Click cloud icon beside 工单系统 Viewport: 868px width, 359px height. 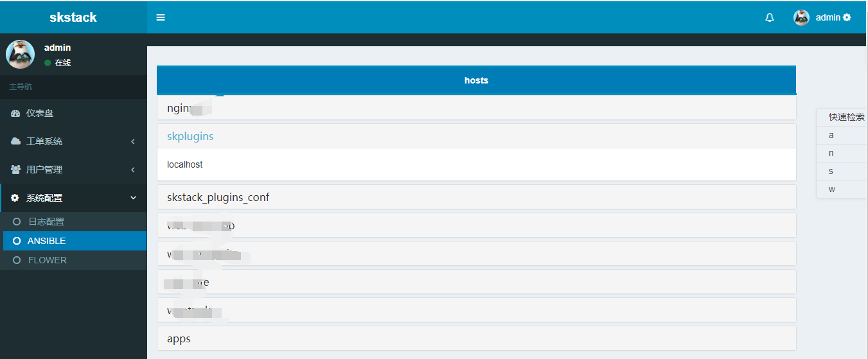coord(15,141)
